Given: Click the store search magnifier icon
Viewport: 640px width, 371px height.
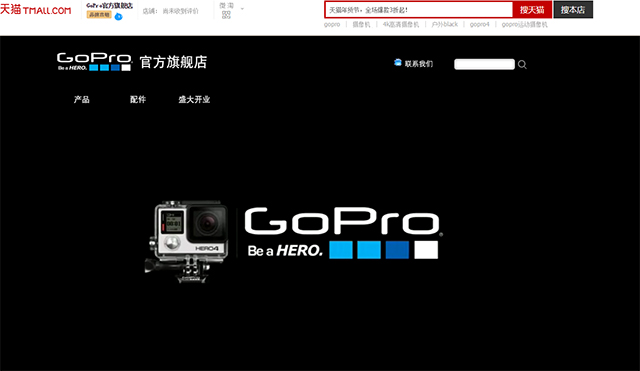Looking at the screenshot, I should (522, 64).
